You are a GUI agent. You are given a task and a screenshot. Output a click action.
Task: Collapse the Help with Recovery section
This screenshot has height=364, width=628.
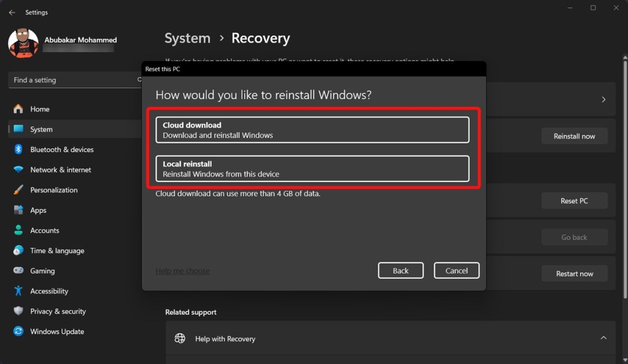tap(603, 338)
